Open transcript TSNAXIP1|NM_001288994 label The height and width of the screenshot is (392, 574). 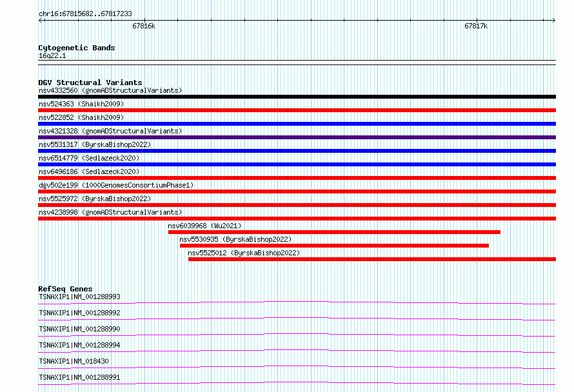[x=79, y=345]
